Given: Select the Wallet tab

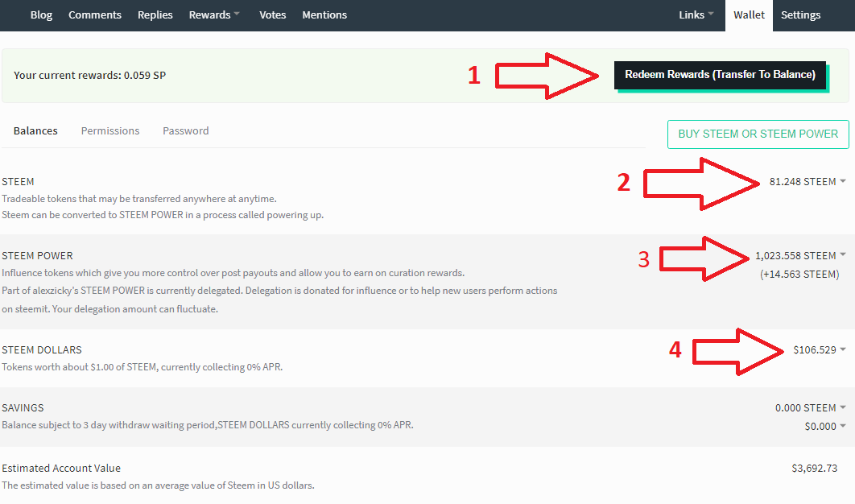Looking at the screenshot, I should (750, 15).
